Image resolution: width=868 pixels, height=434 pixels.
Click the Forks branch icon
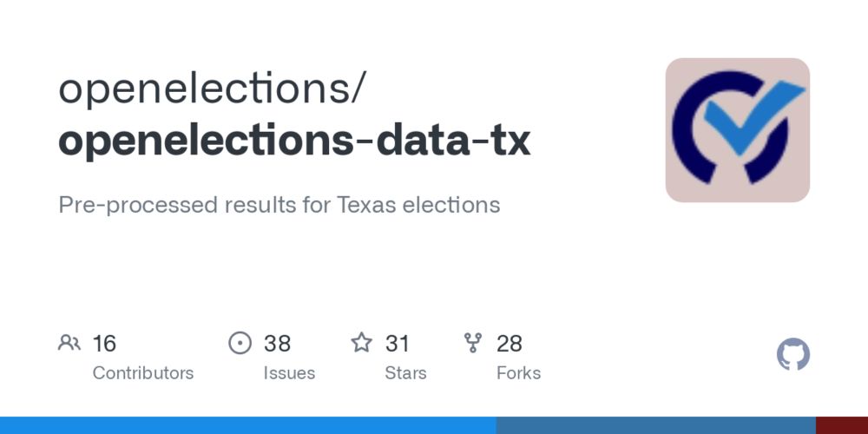pyautogui.click(x=473, y=343)
